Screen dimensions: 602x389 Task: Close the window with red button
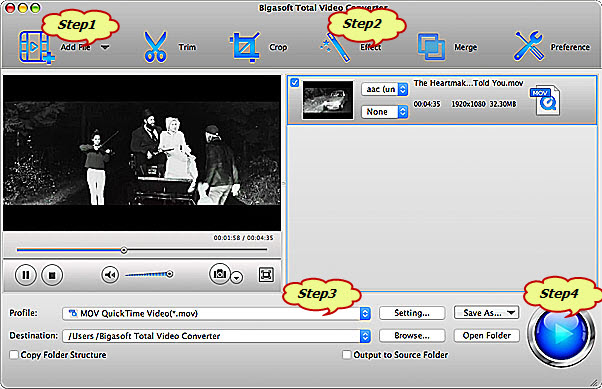coord(10,7)
